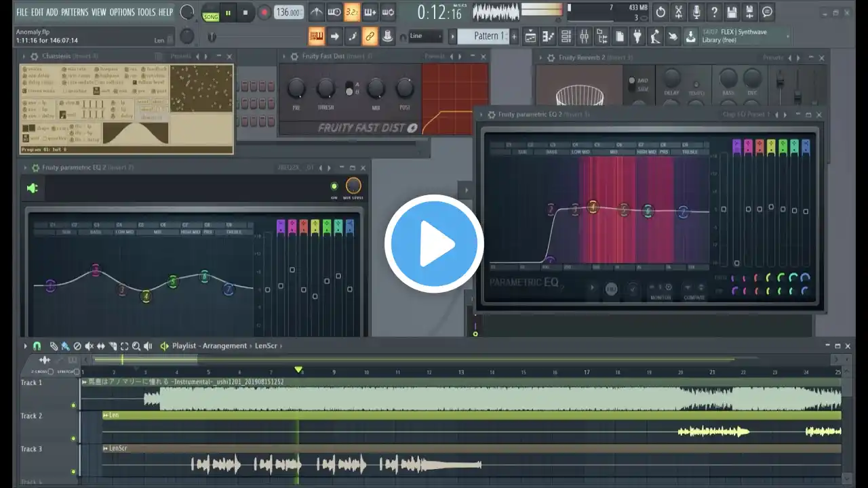This screenshot has height=488, width=868.
Task: Select the Slice tool in Playlist
Action: point(113,346)
